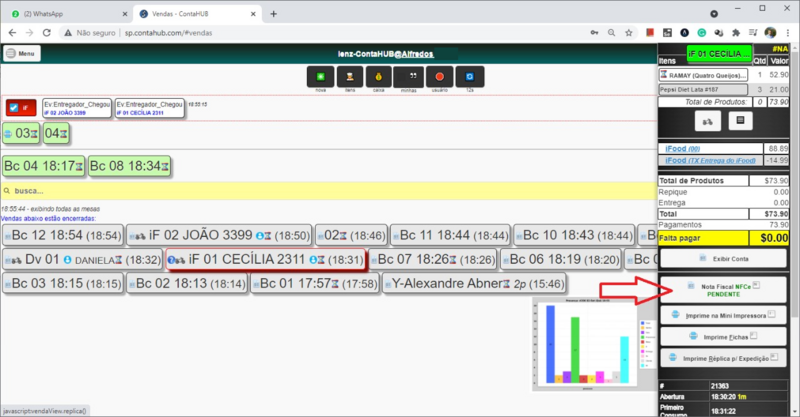Open iFood TX Entrega do iFood link
Image resolution: width=800 pixels, height=417 pixels.
[x=710, y=160]
